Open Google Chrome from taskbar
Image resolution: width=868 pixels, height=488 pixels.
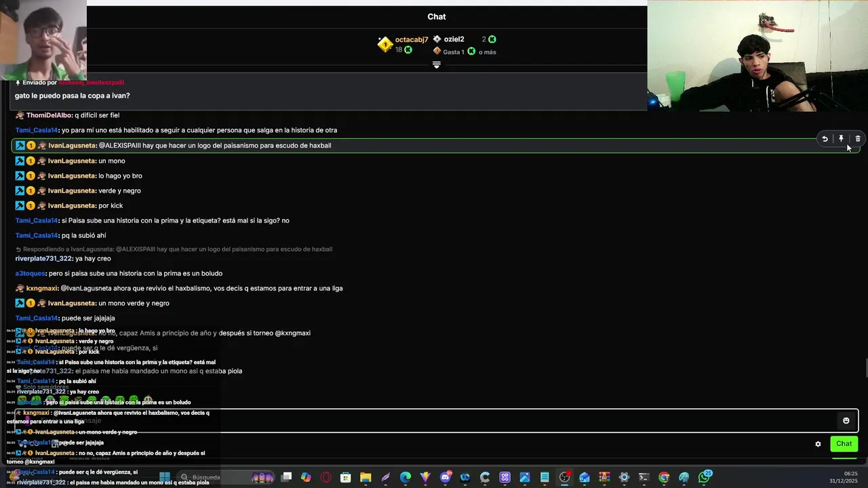663,477
